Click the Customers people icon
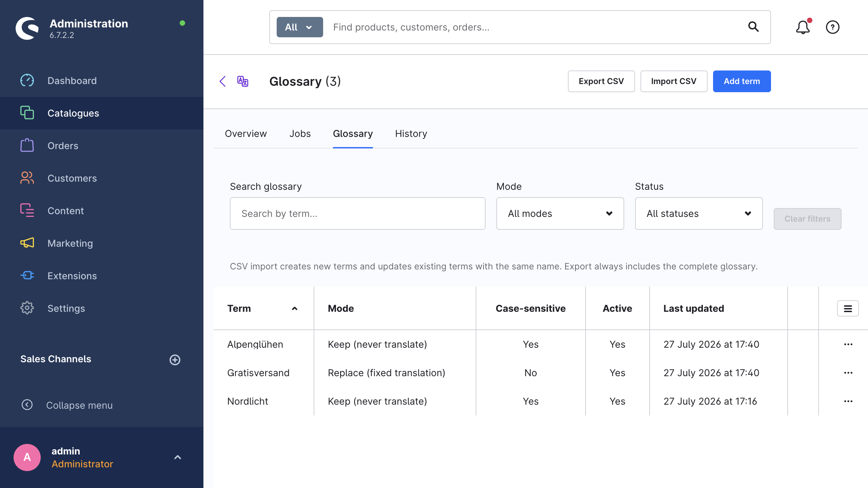This screenshot has height=488, width=868. [27, 178]
